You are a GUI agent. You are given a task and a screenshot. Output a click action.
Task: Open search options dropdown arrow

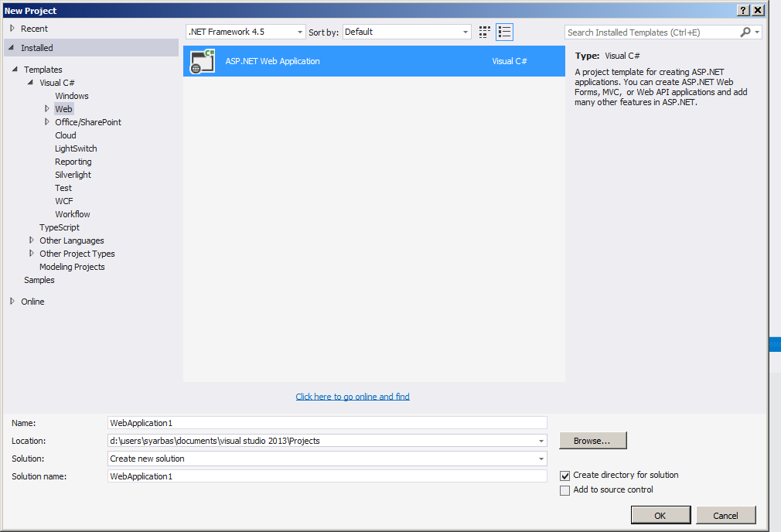(757, 32)
